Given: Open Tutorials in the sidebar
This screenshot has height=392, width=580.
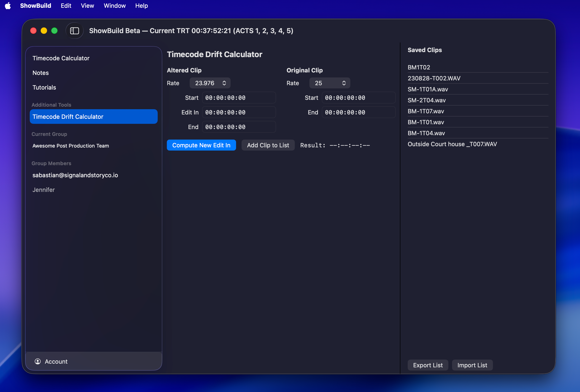Looking at the screenshot, I should coord(44,87).
